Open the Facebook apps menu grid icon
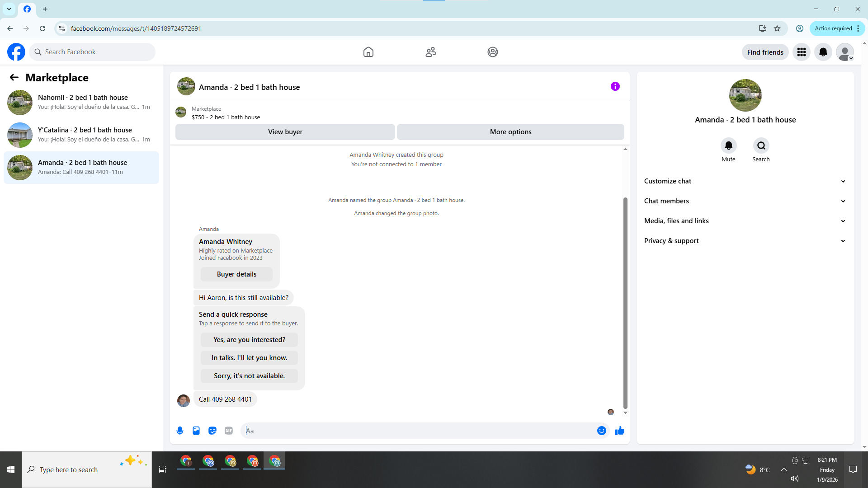The image size is (868, 488). [801, 52]
